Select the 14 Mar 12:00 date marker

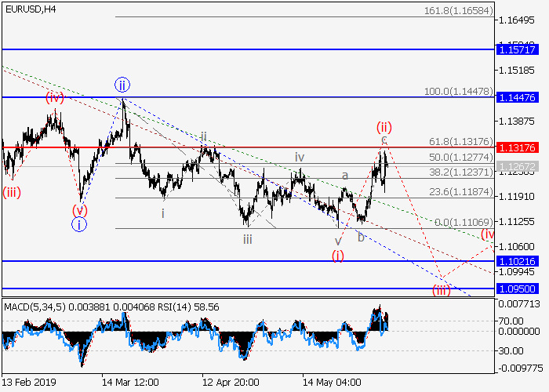pyautogui.click(x=130, y=382)
